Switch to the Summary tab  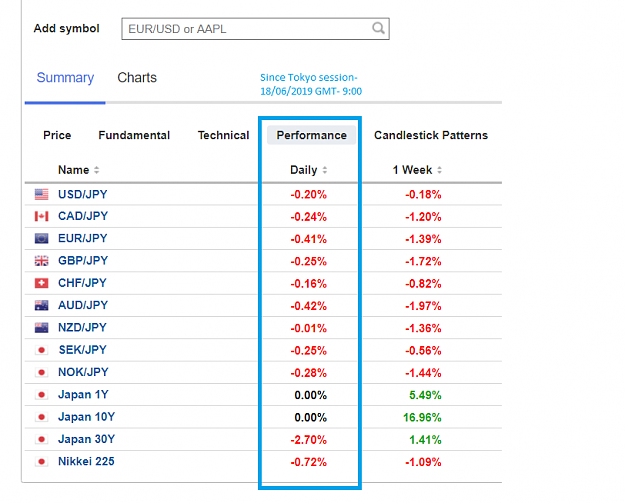pyautogui.click(x=65, y=77)
